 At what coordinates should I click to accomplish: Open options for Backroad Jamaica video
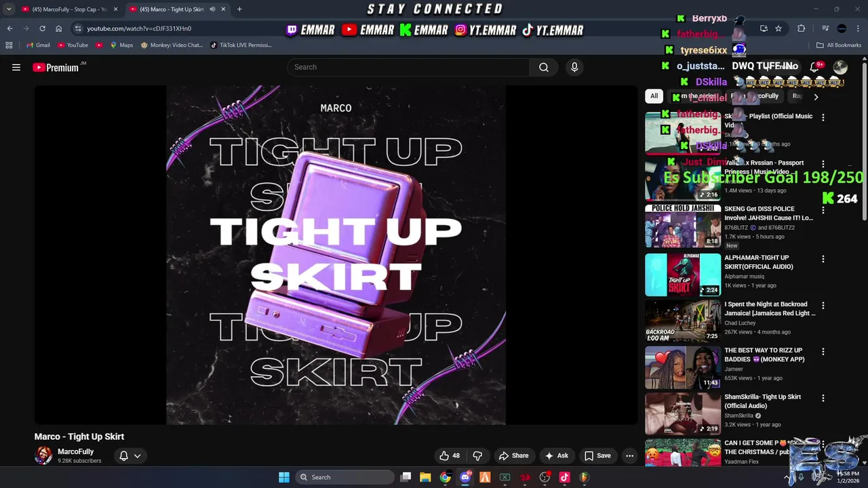[823, 306]
